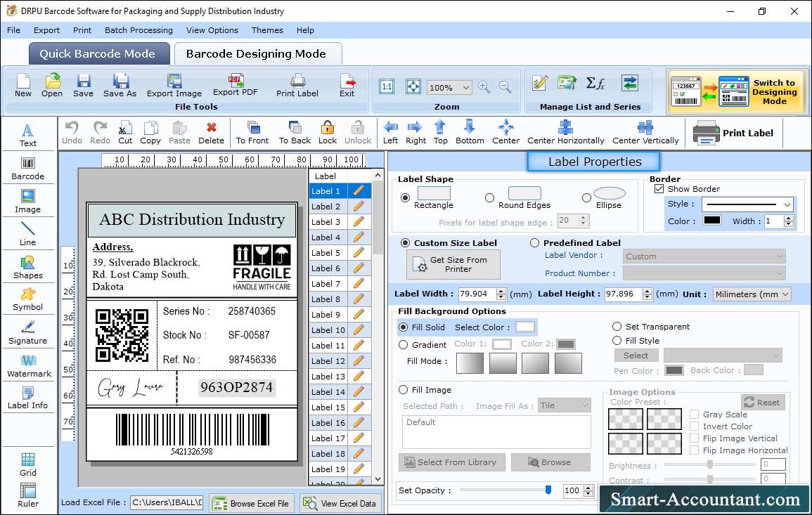Click Fill Solid Select Color swatch
This screenshot has width=812, height=515.
[524, 327]
